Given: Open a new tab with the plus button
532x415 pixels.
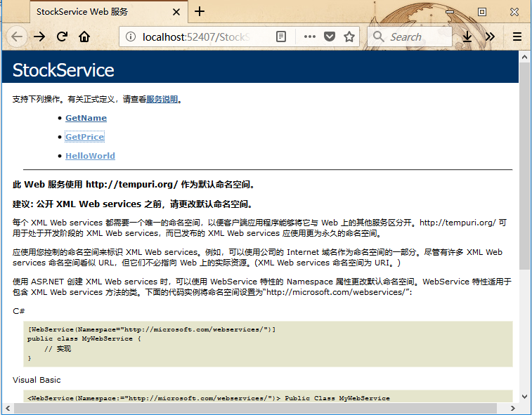Looking at the screenshot, I should (200, 11).
